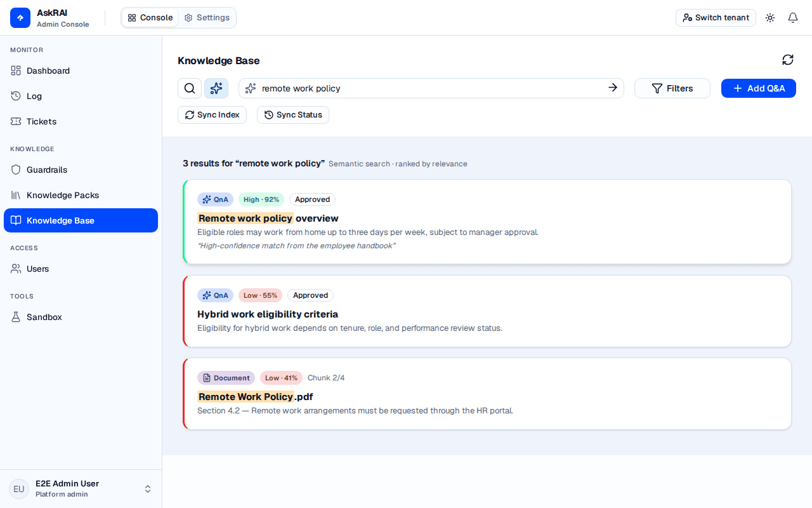The image size is (812, 508).
Task: Click the EU user avatar
Action: coord(19,489)
